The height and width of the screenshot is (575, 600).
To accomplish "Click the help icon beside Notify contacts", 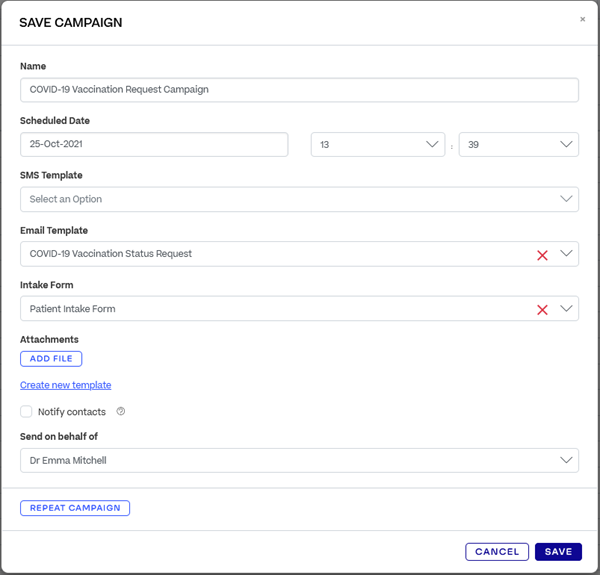I will [121, 412].
